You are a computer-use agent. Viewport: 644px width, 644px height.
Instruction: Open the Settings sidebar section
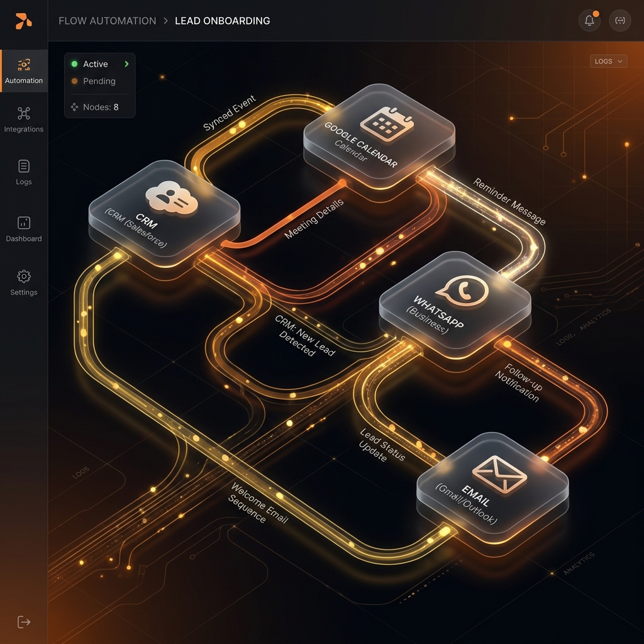pyautogui.click(x=24, y=282)
